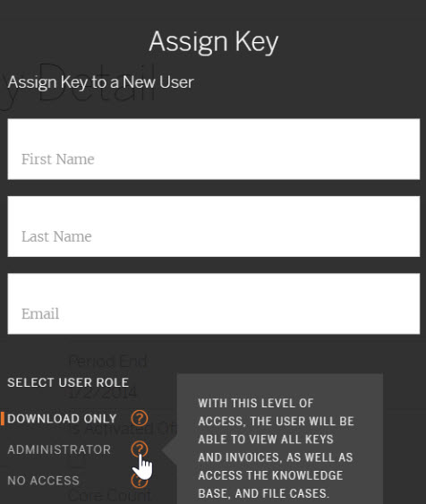
Task: Click the Assign Key to a New User heading
Action: [100, 82]
